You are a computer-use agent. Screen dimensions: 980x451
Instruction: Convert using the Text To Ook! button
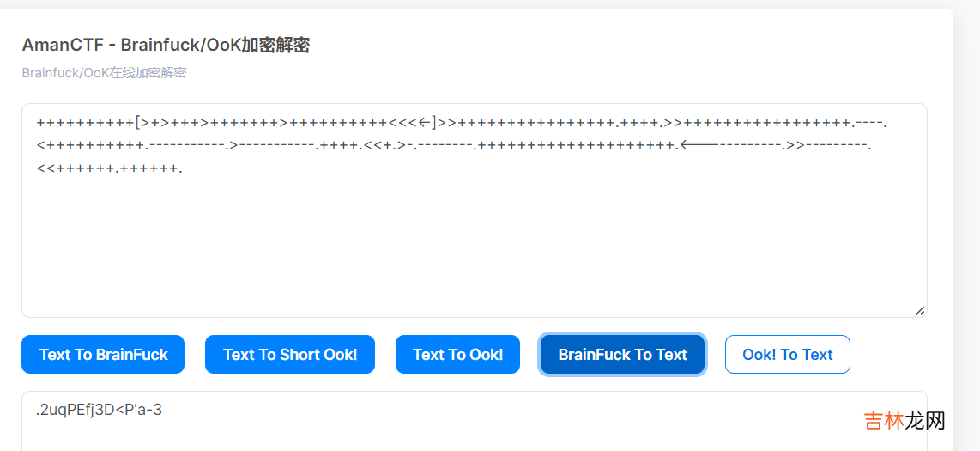[x=457, y=354]
